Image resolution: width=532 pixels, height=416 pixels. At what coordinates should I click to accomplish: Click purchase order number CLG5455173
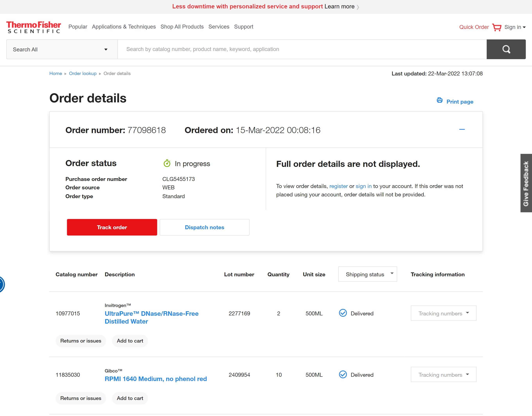(178, 179)
